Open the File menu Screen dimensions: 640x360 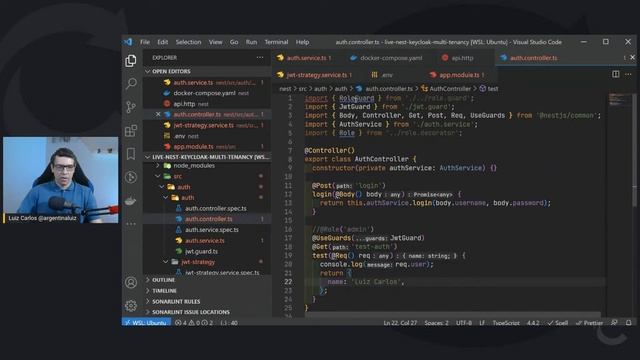[x=145, y=42]
